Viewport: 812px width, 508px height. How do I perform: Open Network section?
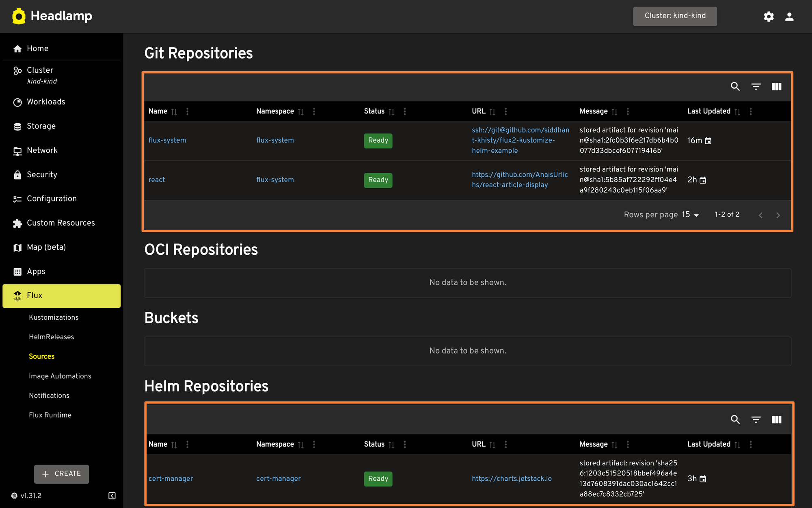[x=61, y=150]
